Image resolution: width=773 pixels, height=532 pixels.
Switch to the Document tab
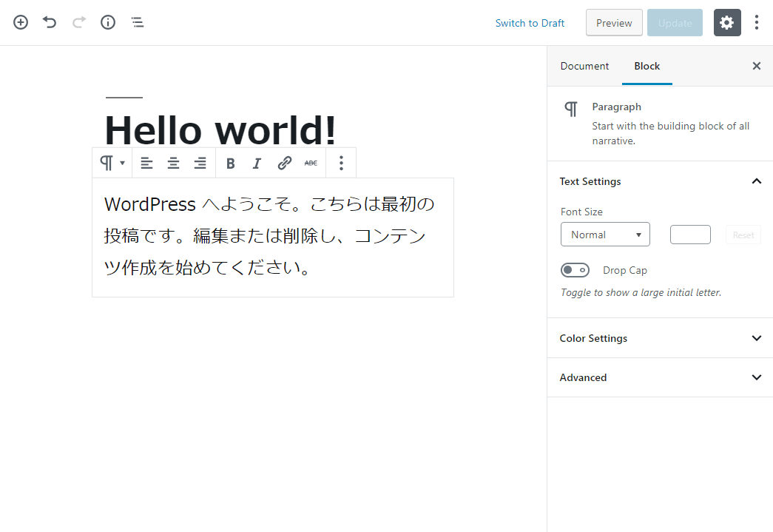pos(584,66)
